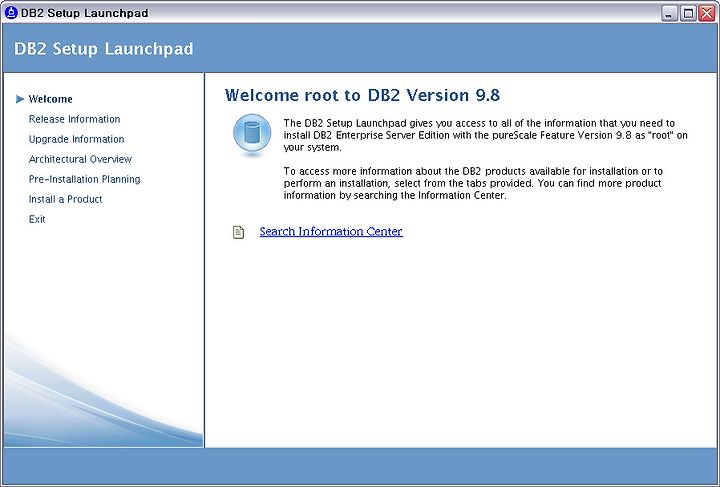Open the Upgrade Information section
Image resolution: width=720 pixels, height=487 pixels.
pos(76,139)
